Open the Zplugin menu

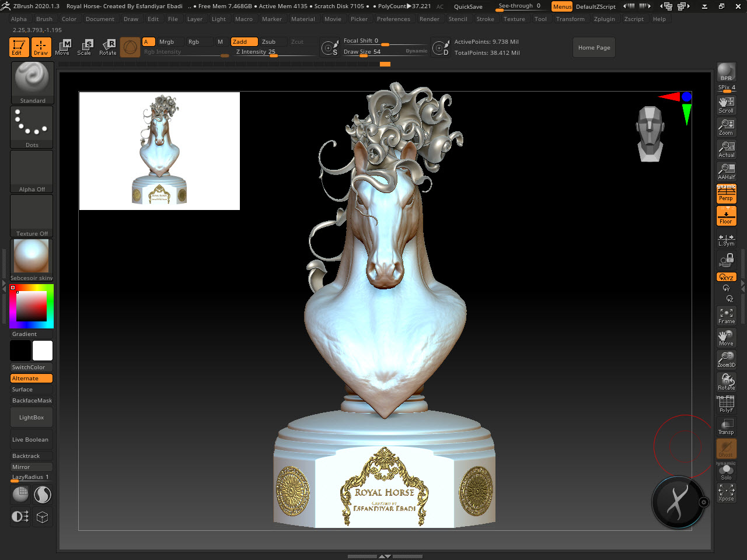point(604,19)
